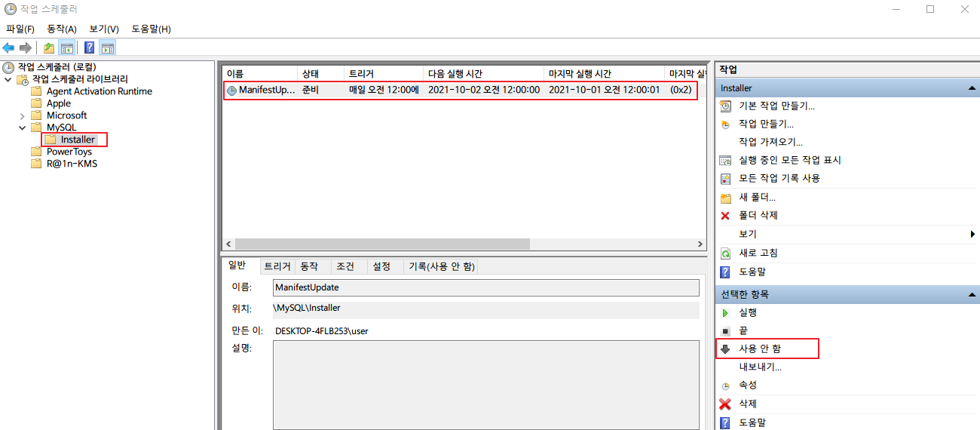Toggle the console tree pane icon
Image resolution: width=980 pixels, height=430 pixels.
click(67, 48)
